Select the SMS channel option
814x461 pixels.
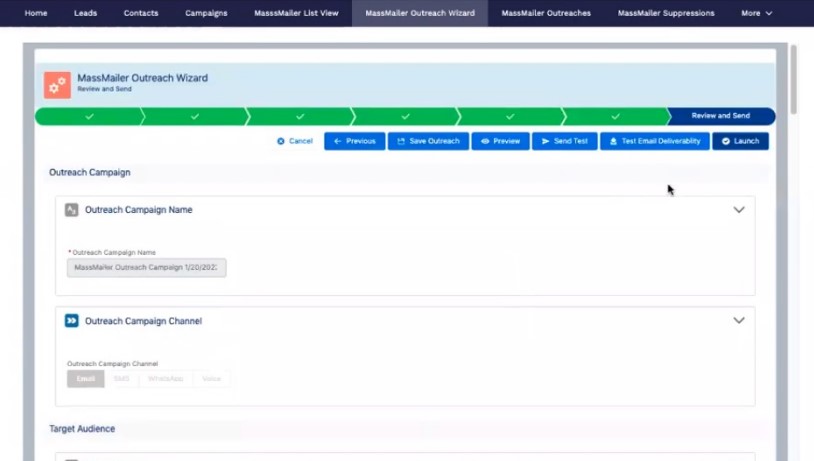pyautogui.click(x=121, y=379)
